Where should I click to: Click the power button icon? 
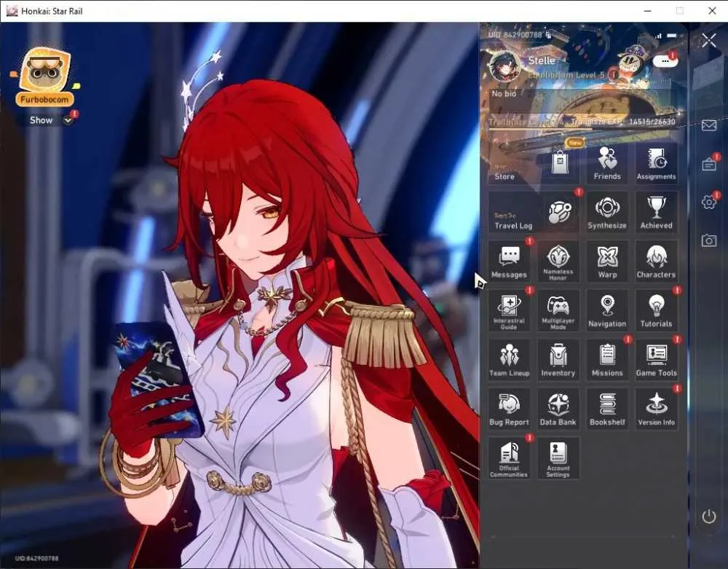709,516
